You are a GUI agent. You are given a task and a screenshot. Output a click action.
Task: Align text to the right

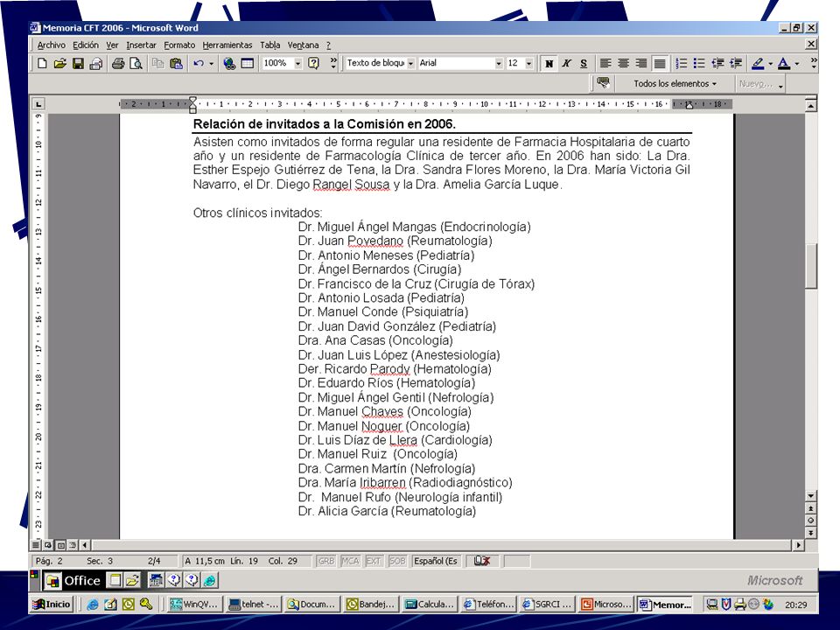[x=641, y=64]
